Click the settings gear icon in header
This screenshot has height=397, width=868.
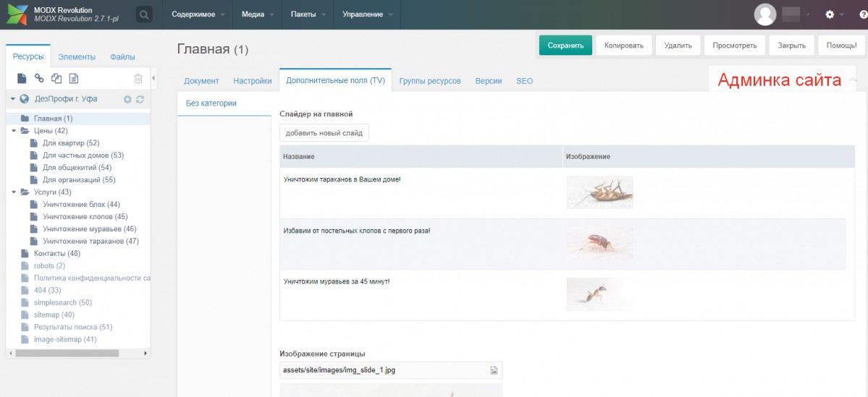[x=830, y=14]
